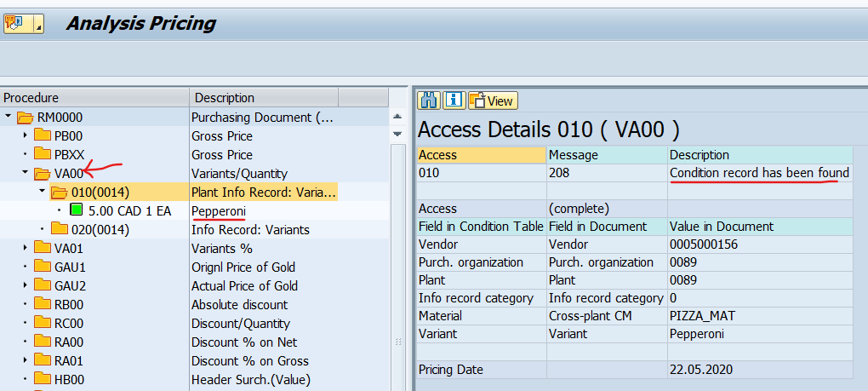The width and height of the screenshot is (868, 391).
Task: Expand the RA01 Discount node
Action: click(x=25, y=360)
